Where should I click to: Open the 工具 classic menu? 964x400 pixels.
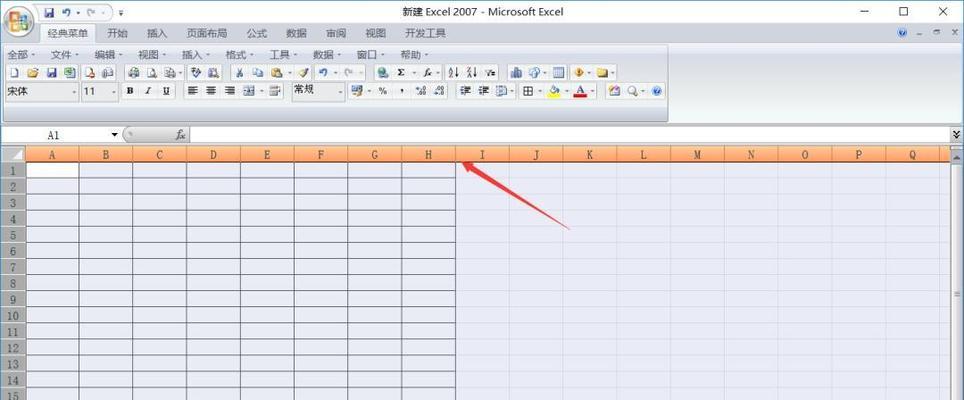(283, 55)
